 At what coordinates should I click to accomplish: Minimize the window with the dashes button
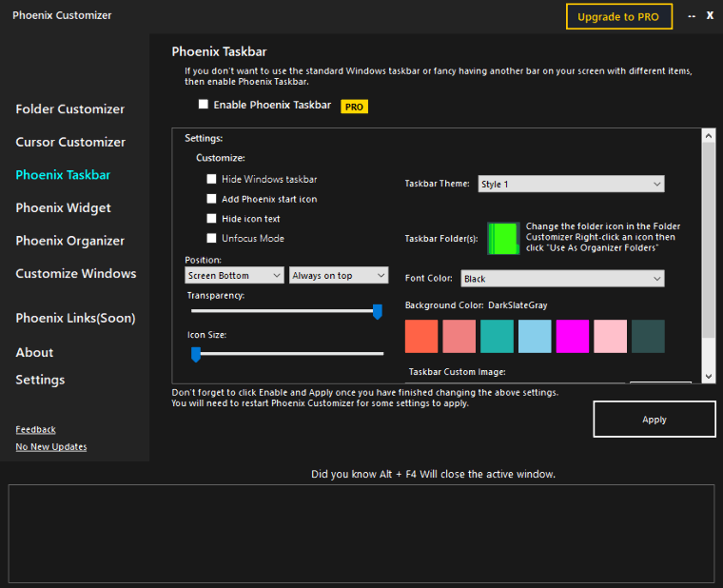[692, 16]
